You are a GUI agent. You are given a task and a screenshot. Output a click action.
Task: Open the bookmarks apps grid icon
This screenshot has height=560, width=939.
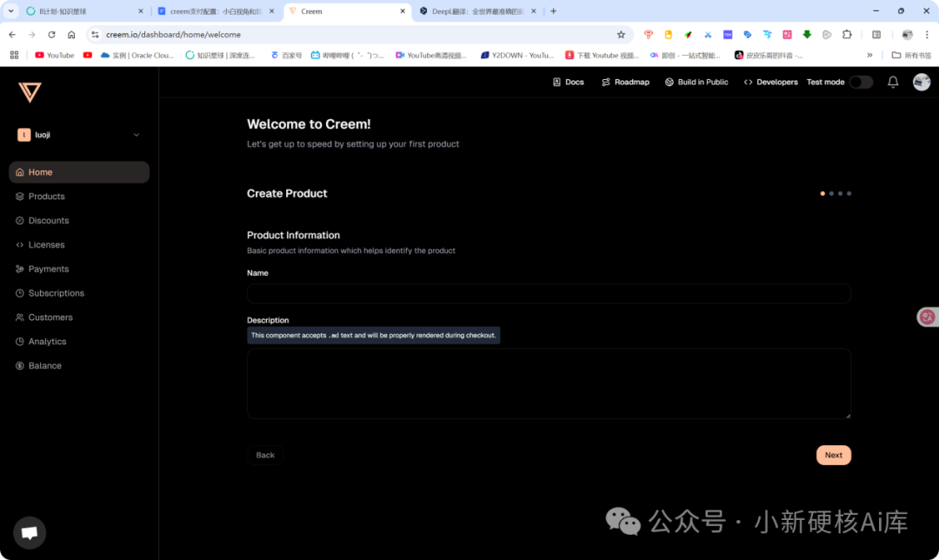[x=15, y=55]
